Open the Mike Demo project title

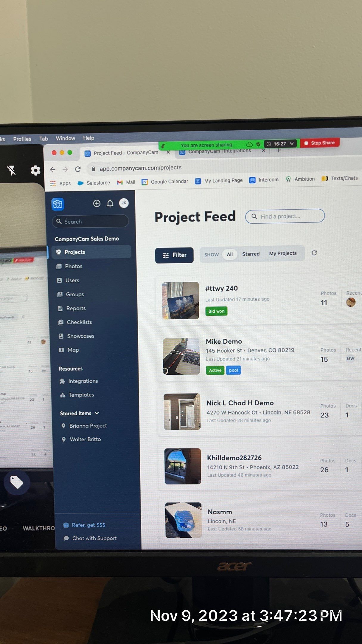(224, 341)
